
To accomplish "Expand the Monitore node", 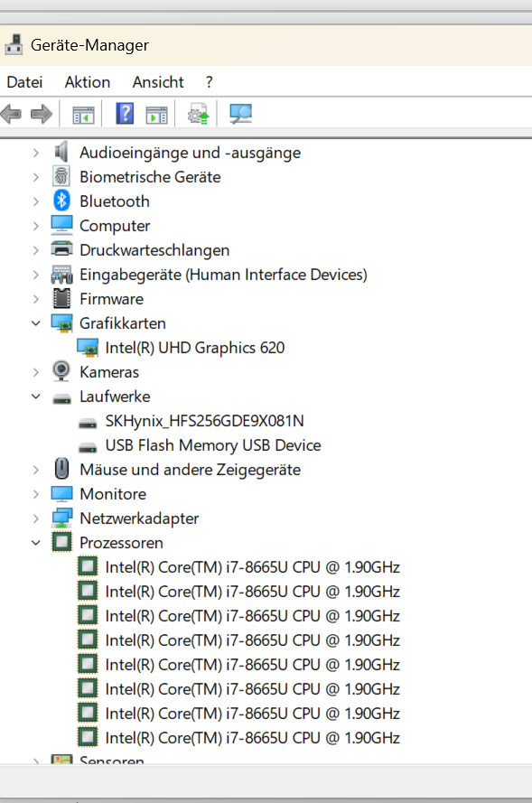I will click(x=35, y=494).
